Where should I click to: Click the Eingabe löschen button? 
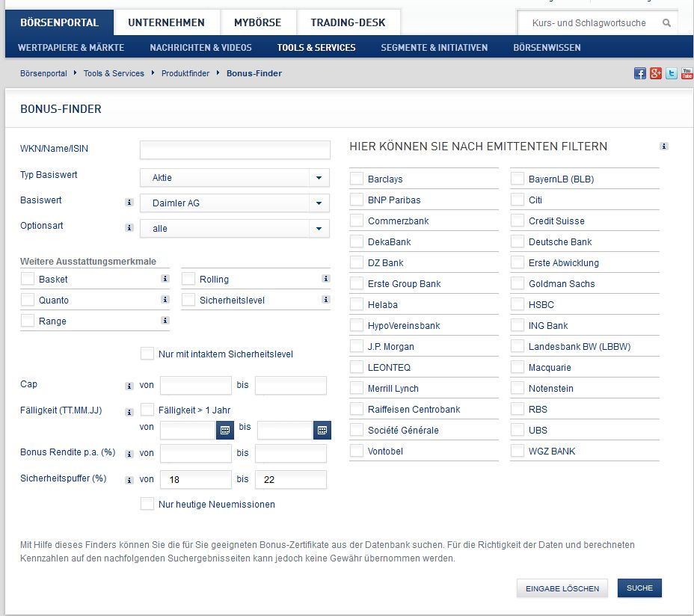(562, 588)
